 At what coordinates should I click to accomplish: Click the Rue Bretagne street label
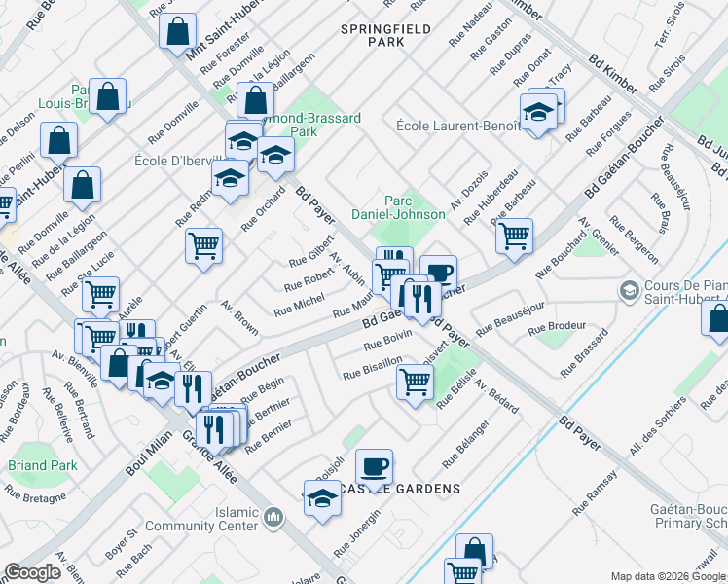pos(35,494)
